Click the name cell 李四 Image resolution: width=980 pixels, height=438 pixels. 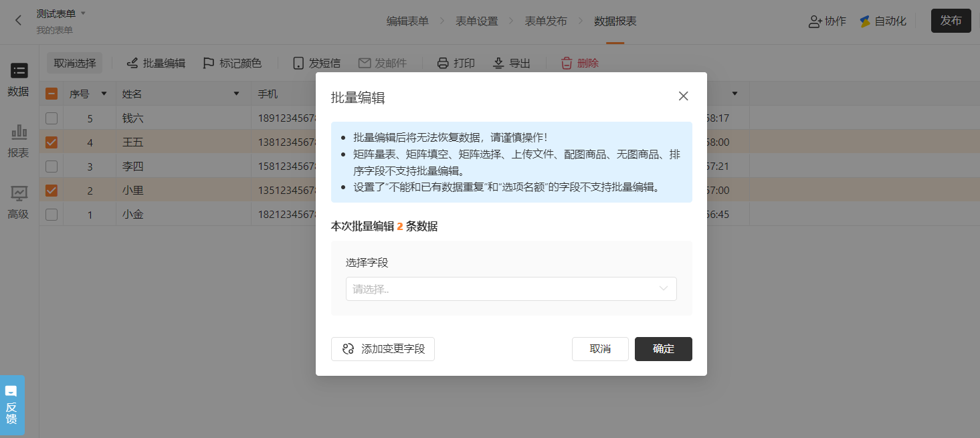(132, 167)
